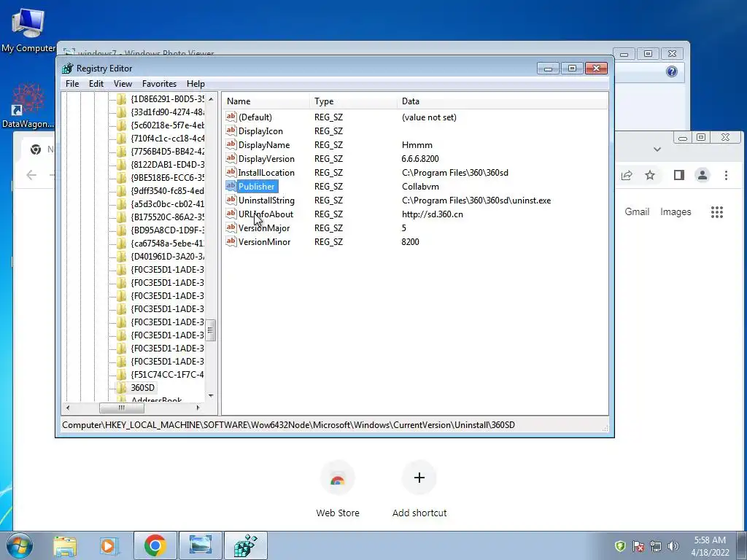This screenshot has height=560, width=747.
Task: Click the http://sd.360.cn data value
Action: (432, 214)
